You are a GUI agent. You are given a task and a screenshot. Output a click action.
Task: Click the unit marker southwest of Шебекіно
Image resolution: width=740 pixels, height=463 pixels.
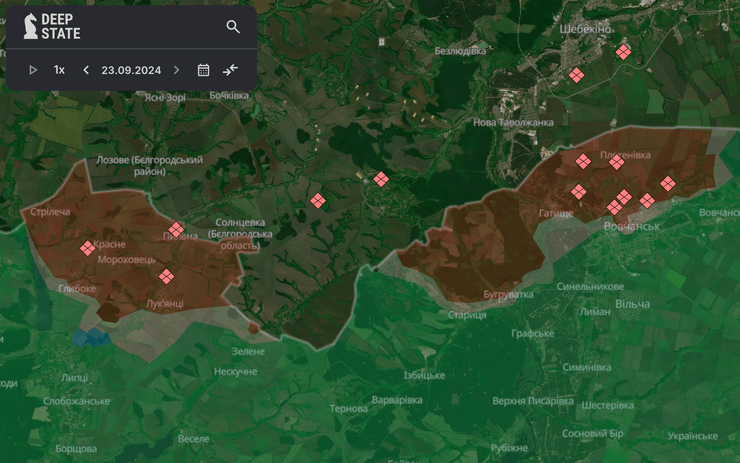[x=576, y=75]
